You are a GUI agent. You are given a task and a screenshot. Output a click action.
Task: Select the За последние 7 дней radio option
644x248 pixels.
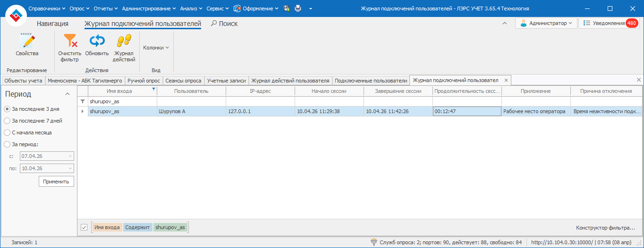(x=7, y=121)
